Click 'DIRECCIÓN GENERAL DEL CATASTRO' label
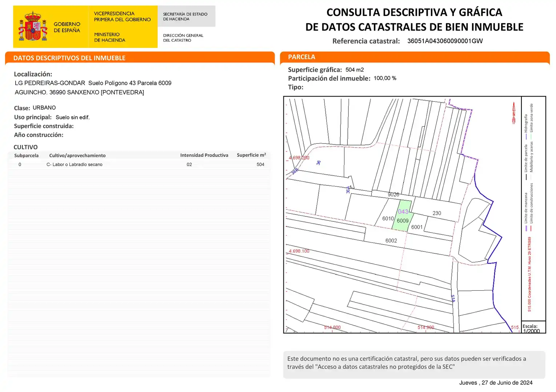 coord(183,38)
